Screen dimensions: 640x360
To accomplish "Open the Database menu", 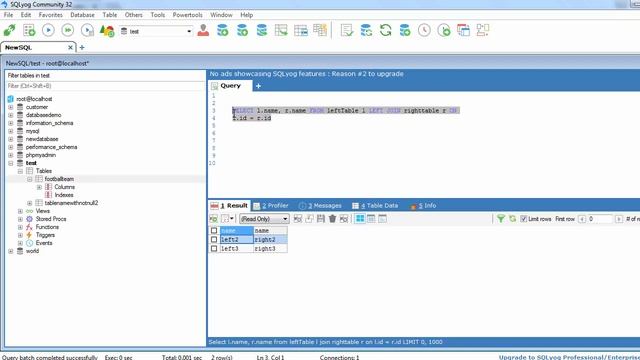I will pyautogui.click(x=82, y=15).
